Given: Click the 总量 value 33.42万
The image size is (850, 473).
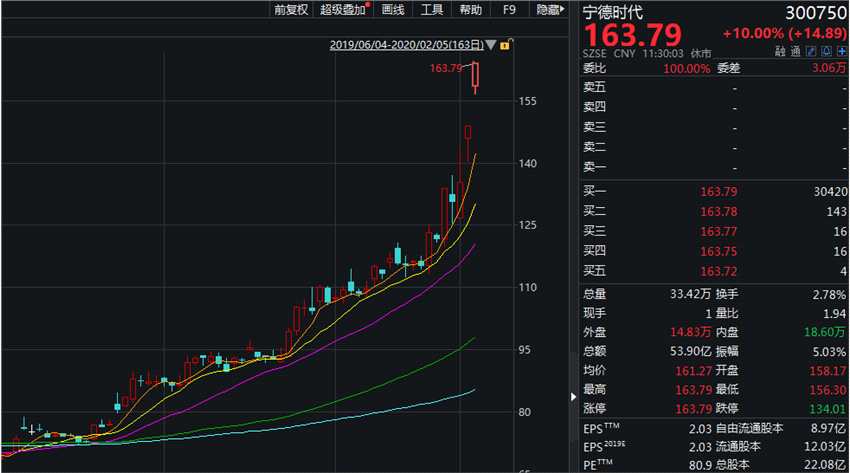Looking at the screenshot, I should (690, 294).
